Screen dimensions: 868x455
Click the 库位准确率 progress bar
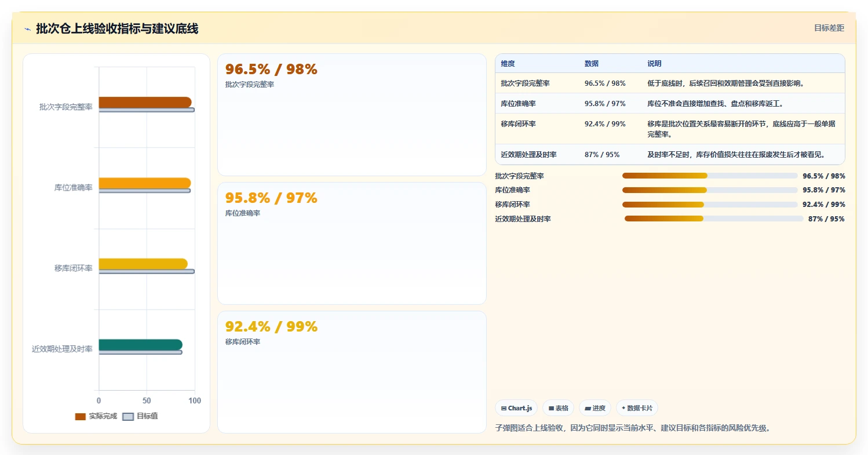[710, 190]
